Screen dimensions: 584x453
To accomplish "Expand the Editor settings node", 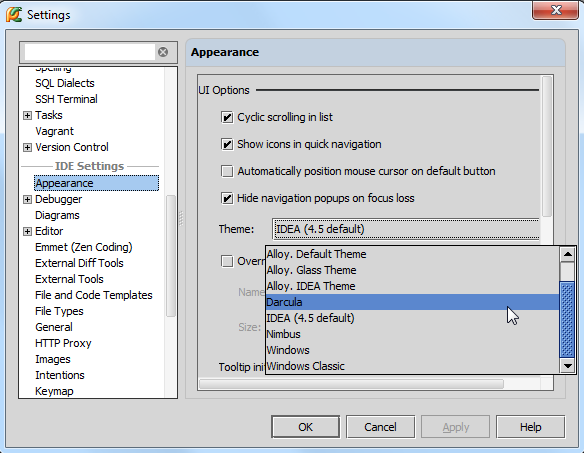I will 27,231.
